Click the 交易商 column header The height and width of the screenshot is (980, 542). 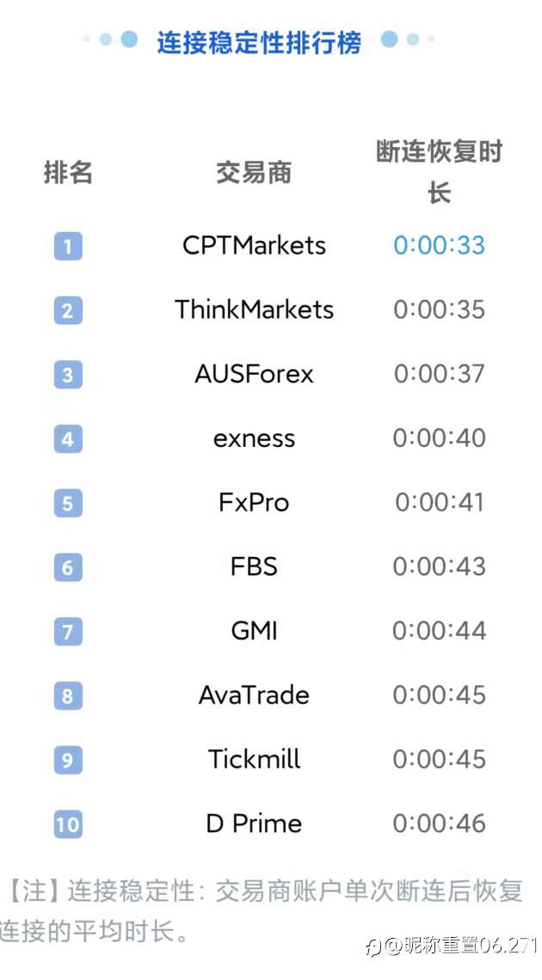(x=254, y=173)
